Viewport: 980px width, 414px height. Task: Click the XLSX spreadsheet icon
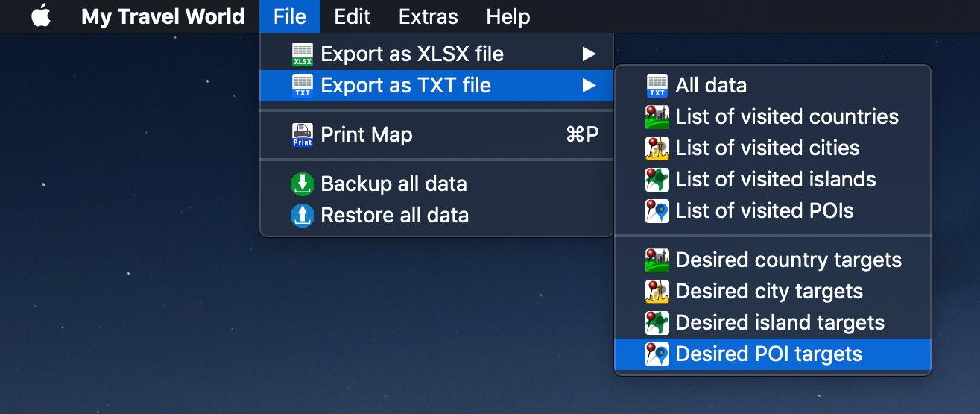(303, 54)
